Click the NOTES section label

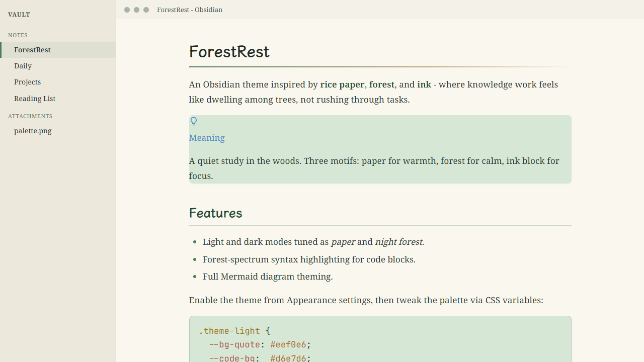tap(18, 35)
